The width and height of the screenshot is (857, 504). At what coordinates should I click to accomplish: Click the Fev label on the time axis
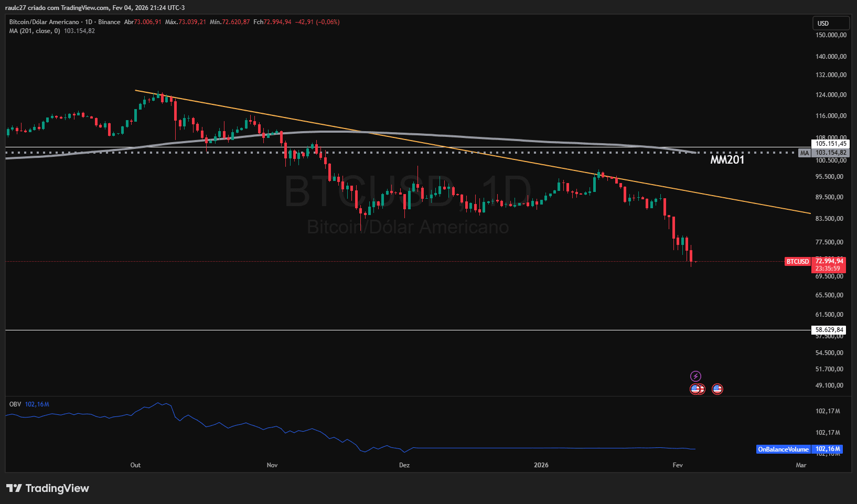[x=677, y=465]
